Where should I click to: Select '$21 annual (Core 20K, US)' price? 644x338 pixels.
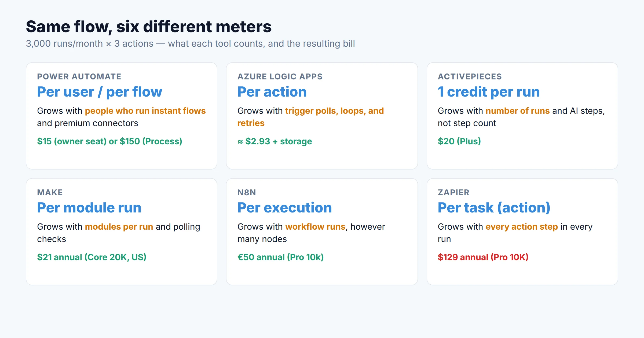click(x=92, y=257)
